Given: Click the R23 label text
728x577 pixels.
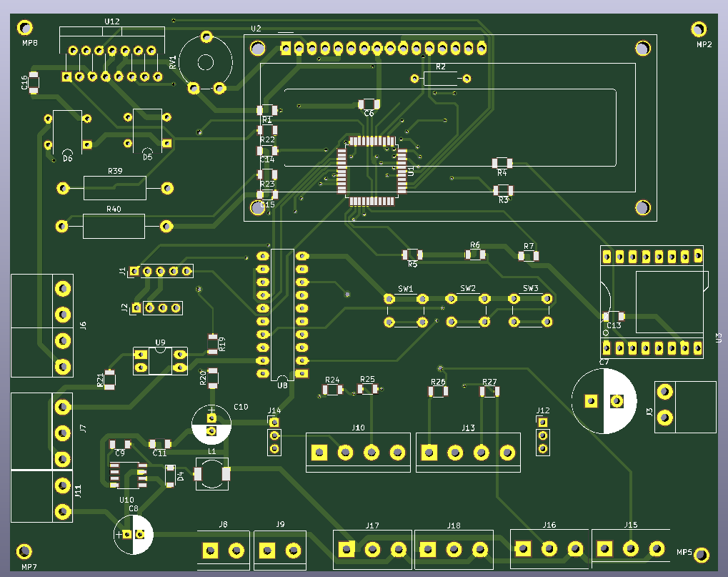Looking at the screenshot, I should (x=267, y=184).
